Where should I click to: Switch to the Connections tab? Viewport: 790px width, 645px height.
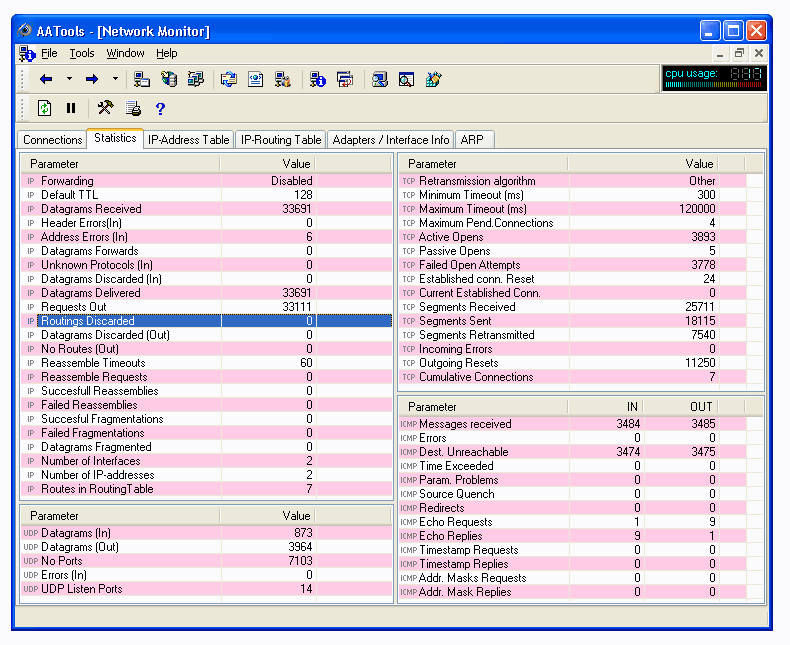point(52,140)
